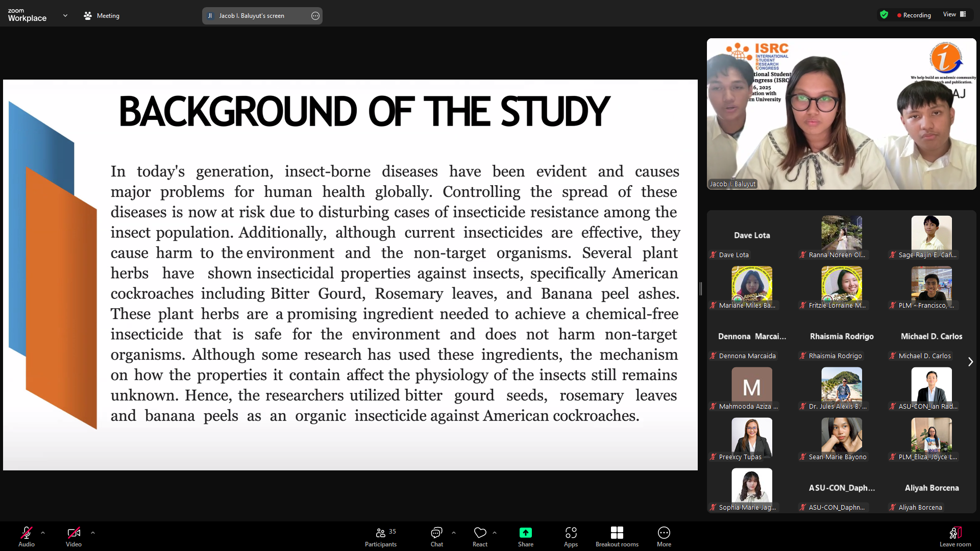Open Zoom Workplace dropdown chevron

point(65,16)
